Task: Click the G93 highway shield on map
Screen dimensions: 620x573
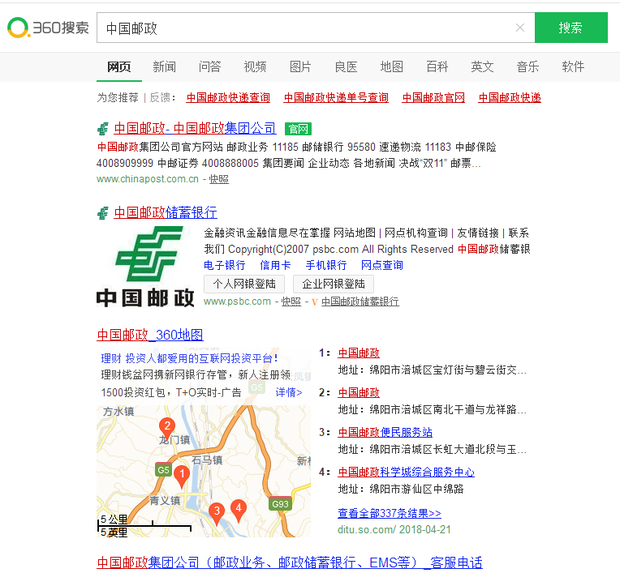Action: point(280,504)
